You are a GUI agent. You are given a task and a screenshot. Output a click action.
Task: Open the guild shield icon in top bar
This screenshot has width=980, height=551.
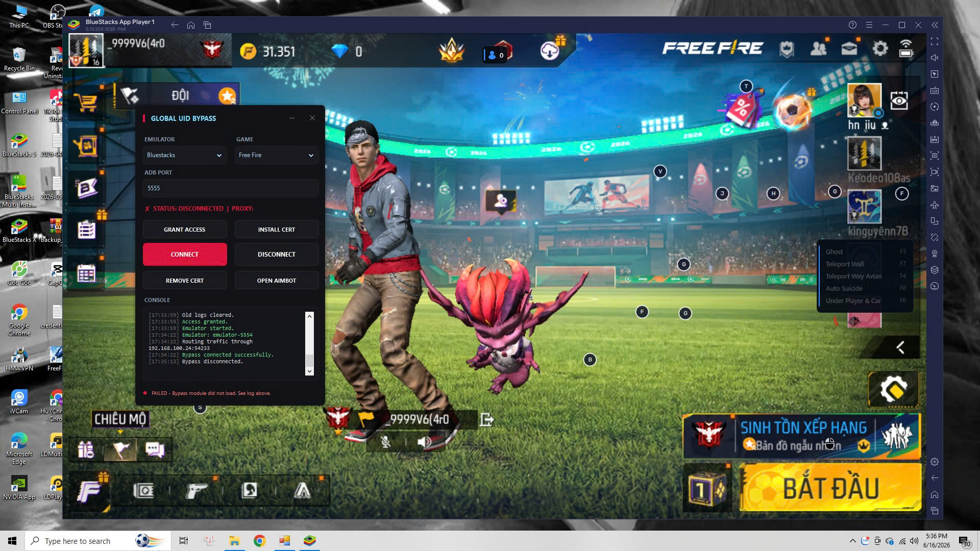(x=786, y=49)
